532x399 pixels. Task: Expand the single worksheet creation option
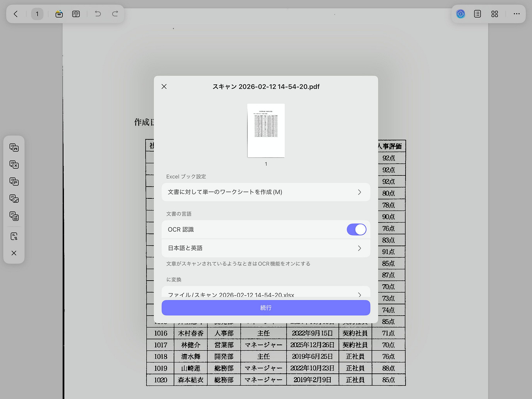[x=266, y=192]
